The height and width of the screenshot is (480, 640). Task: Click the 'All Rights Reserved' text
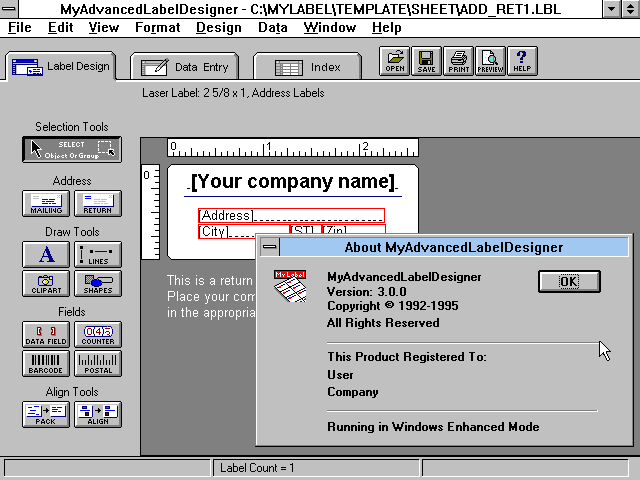(x=383, y=323)
